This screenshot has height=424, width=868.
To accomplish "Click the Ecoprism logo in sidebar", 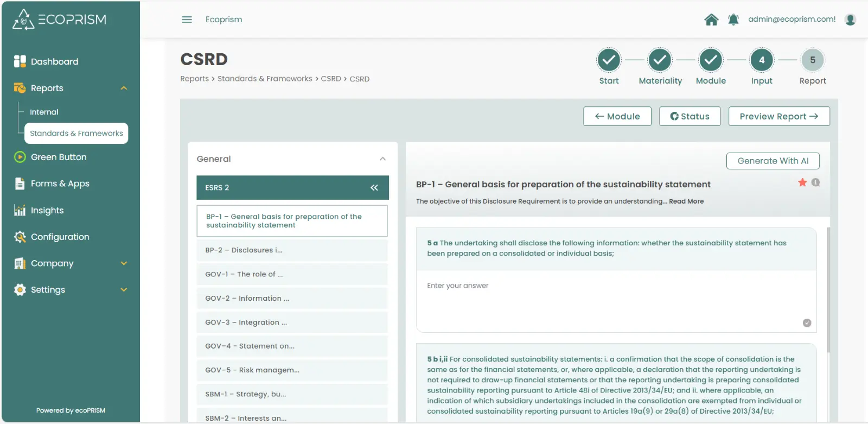I will point(59,20).
